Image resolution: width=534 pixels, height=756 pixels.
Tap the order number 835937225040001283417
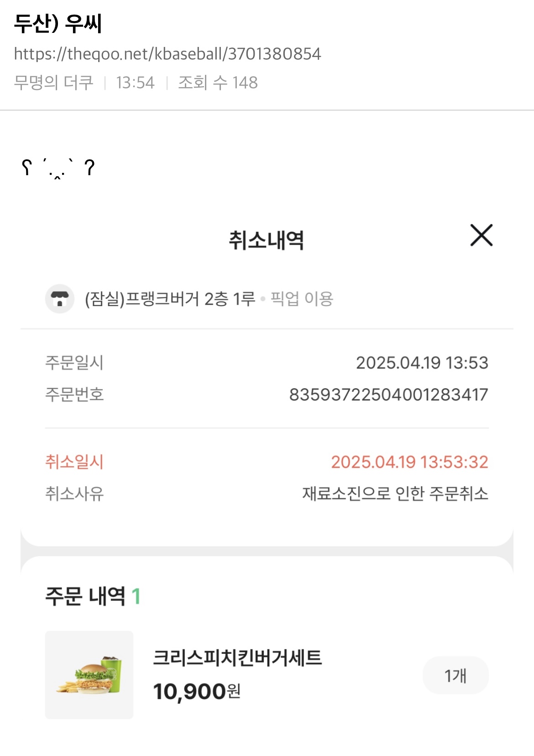click(x=388, y=394)
